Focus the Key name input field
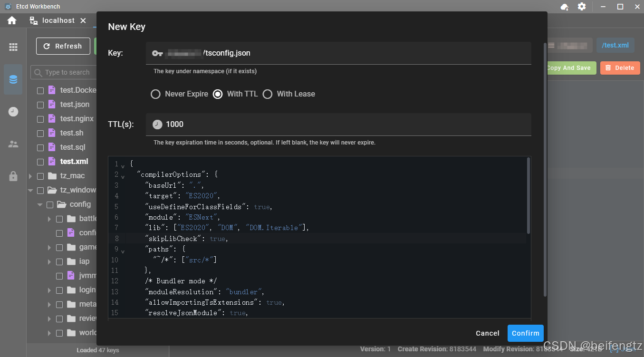The height and width of the screenshot is (357, 644). 338,53
